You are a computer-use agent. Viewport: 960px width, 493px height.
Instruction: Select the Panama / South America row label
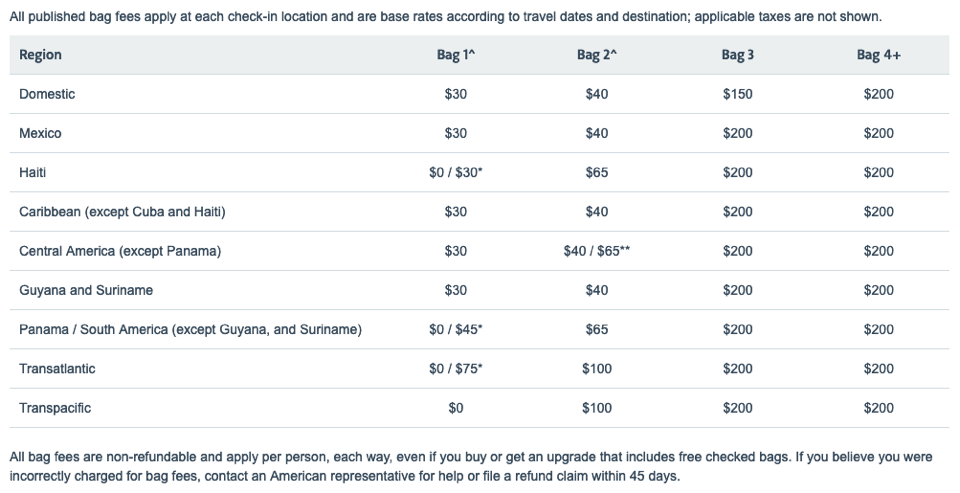(x=190, y=329)
